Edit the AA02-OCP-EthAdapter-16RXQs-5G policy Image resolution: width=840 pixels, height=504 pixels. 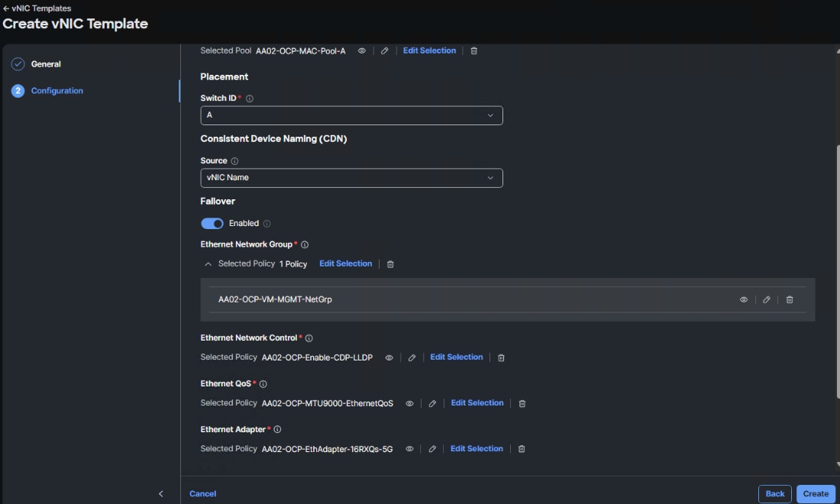point(431,448)
